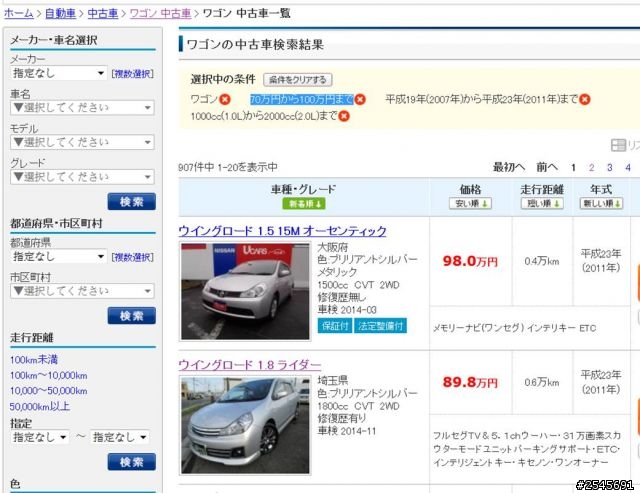Filter mileage by 100km〜10,000km
Screen dimensions: 640x493
(x=49, y=375)
